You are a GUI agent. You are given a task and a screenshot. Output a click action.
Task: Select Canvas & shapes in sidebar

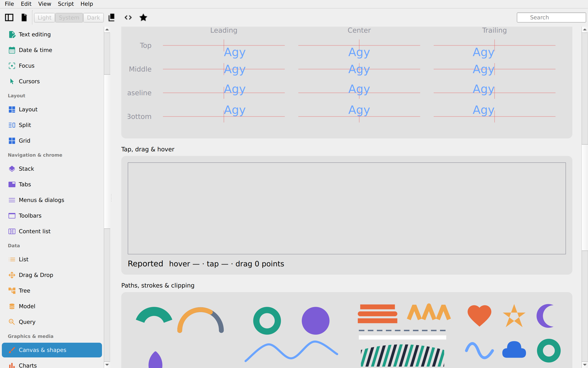click(52, 350)
